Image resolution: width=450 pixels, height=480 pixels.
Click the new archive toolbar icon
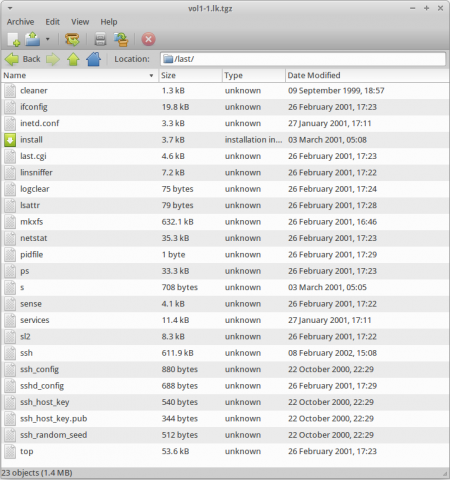[x=13, y=39]
